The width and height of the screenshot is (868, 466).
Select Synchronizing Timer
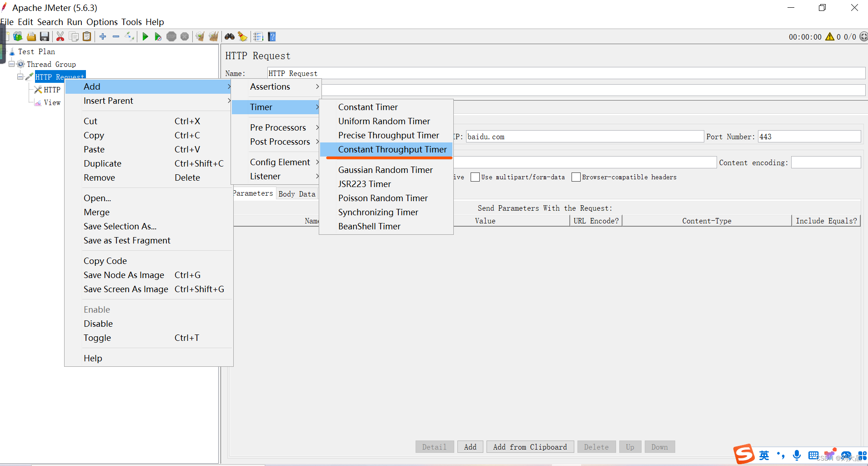[x=386, y=212]
